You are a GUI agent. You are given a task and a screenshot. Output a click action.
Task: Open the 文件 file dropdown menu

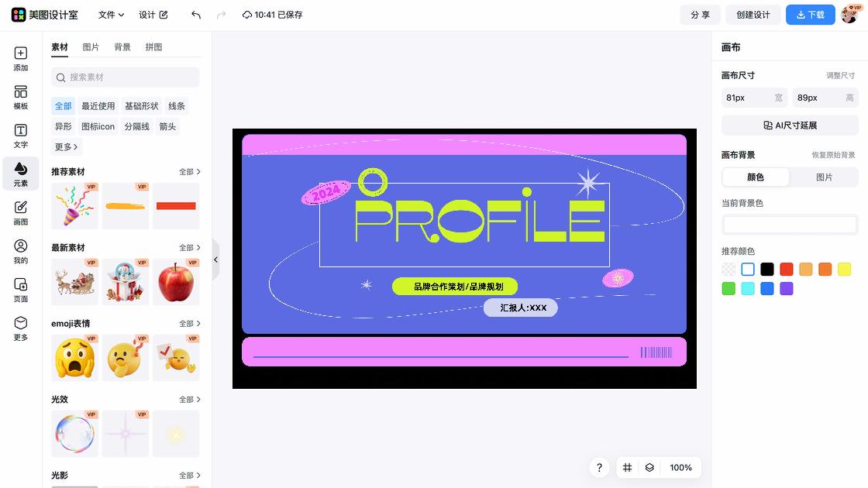[x=111, y=15]
